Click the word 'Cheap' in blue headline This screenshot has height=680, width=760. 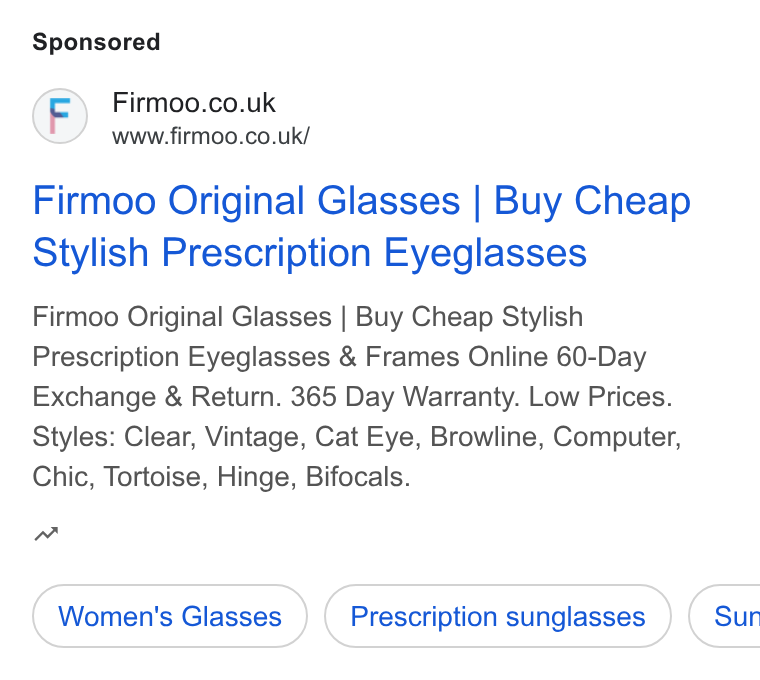[x=633, y=201]
